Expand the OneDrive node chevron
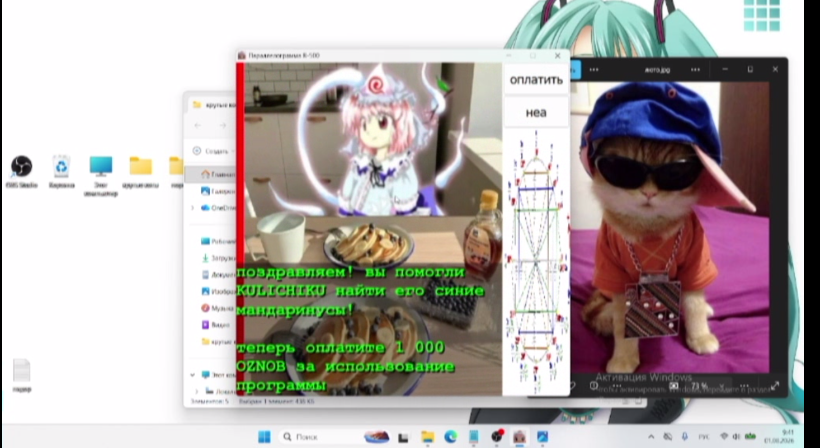The width and height of the screenshot is (820, 448). pyautogui.click(x=192, y=208)
